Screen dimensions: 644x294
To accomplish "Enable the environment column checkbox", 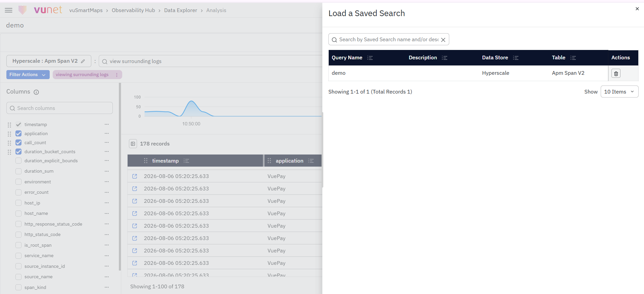I will [x=18, y=182].
